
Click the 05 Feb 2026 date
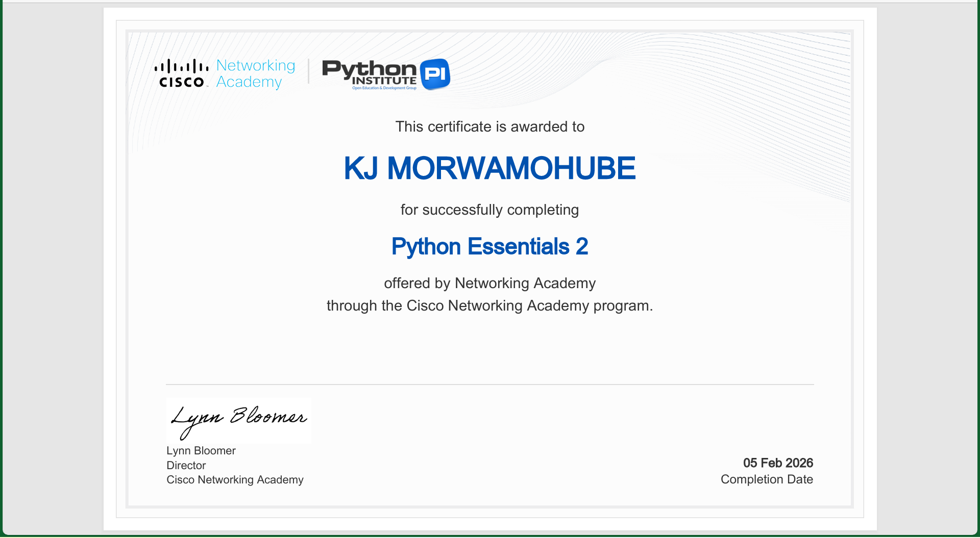click(x=777, y=463)
